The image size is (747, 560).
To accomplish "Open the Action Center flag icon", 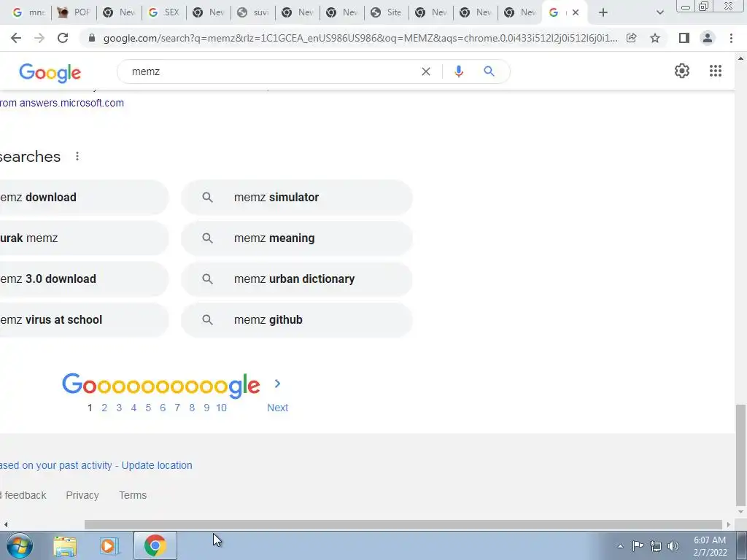I will 638,546.
